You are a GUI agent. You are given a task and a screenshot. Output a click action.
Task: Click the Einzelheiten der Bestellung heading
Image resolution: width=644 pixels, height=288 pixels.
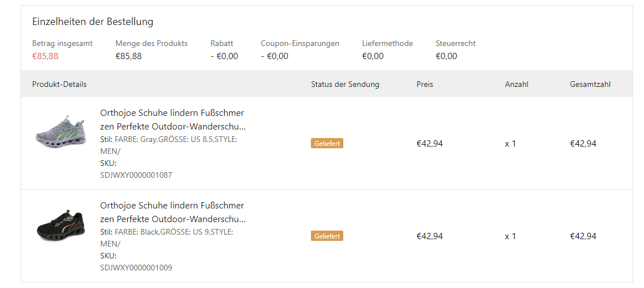92,22
